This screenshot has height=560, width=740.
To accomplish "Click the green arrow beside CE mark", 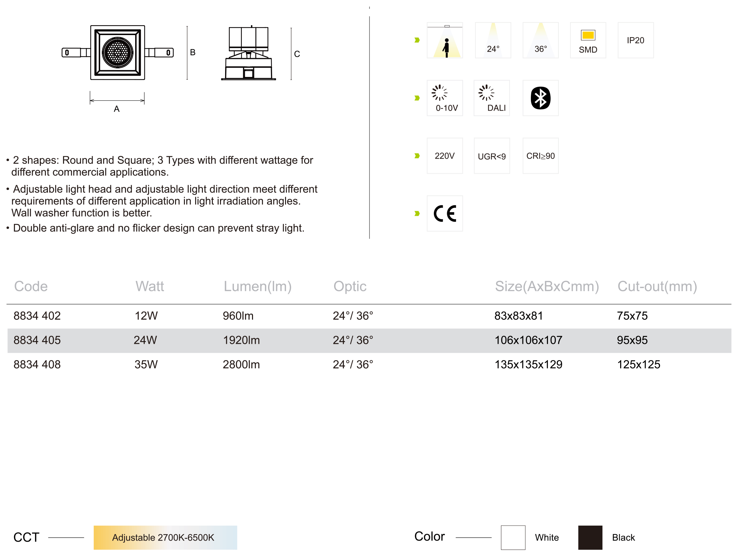I will pos(417,213).
